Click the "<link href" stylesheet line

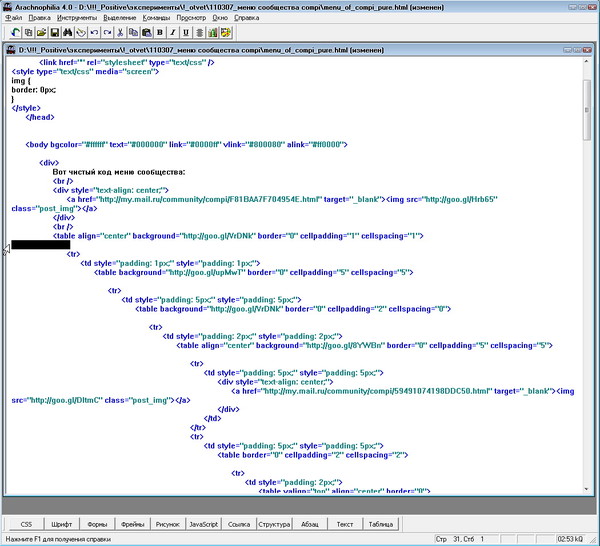click(x=127, y=62)
